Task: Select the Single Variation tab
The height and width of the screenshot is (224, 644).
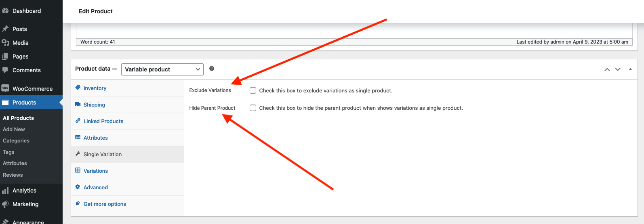Action: [x=128, y=154]
